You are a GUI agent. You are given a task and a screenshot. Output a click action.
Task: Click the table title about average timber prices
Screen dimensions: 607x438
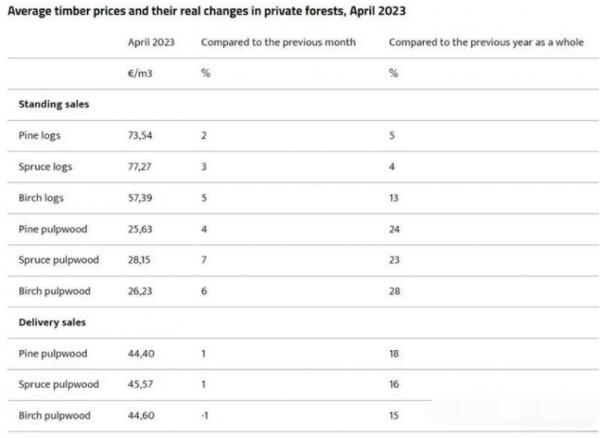pos(207,11)
